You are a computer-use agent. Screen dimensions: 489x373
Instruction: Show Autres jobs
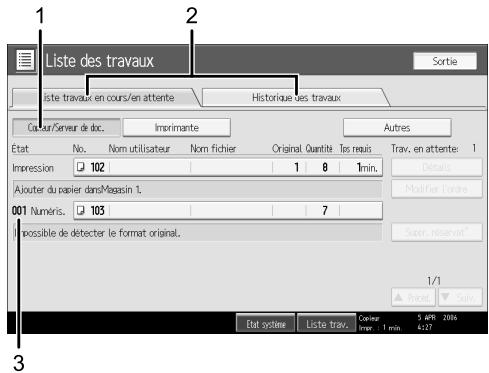coord(397,128)
